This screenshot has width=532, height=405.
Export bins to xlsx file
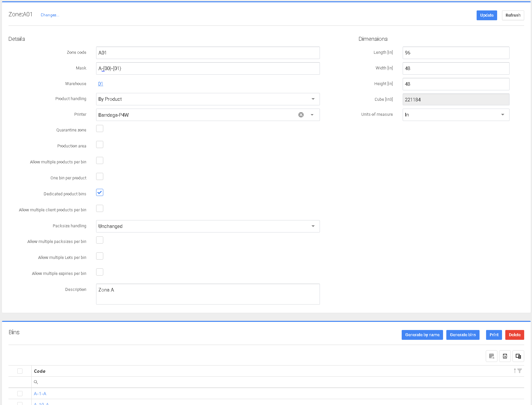pyautogui.click(x=505, y=356)
